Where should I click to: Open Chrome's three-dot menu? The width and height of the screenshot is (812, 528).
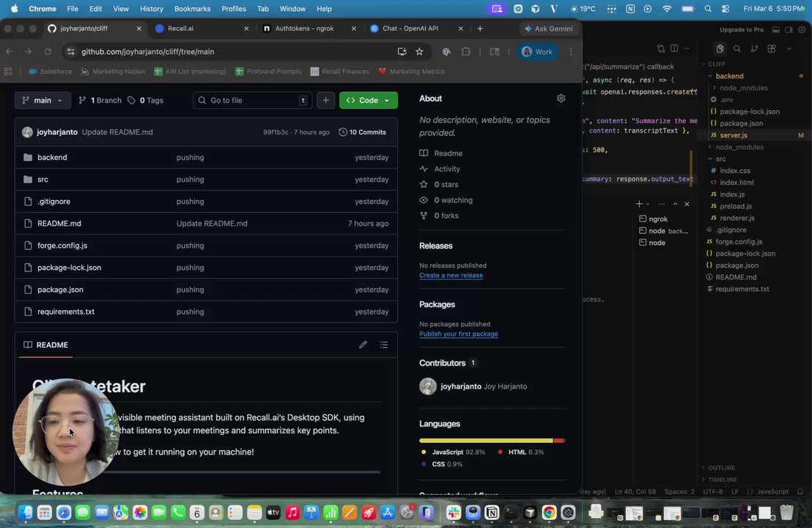coord(571,52)
